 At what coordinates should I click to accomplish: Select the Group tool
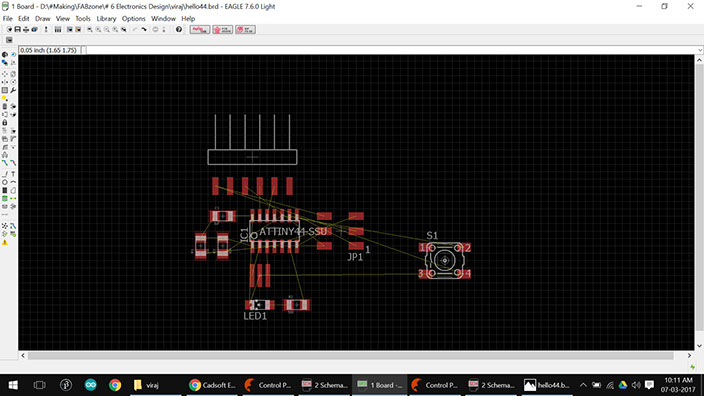5,90
